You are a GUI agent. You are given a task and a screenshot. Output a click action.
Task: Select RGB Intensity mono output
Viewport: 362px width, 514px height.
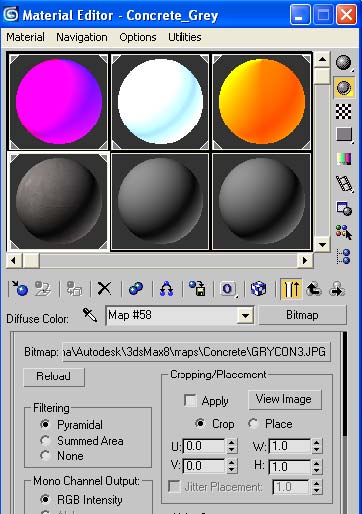(x=45, y=499)
